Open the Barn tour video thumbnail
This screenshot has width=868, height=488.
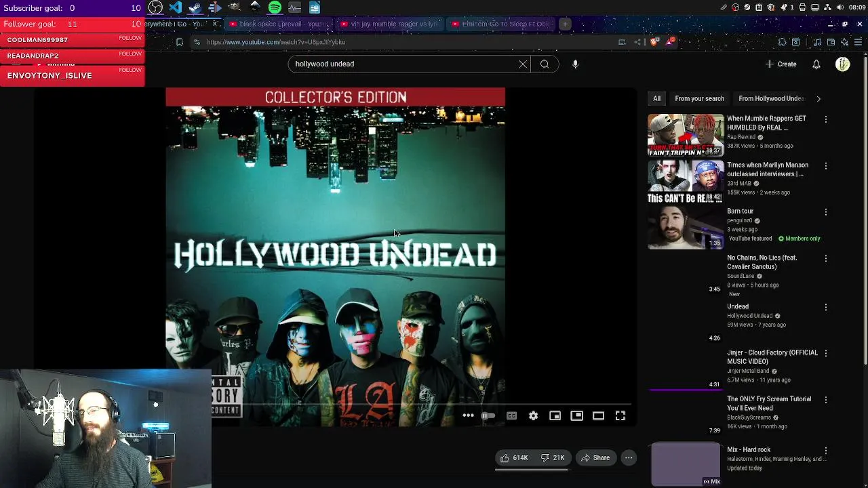(x=685, y=228)
